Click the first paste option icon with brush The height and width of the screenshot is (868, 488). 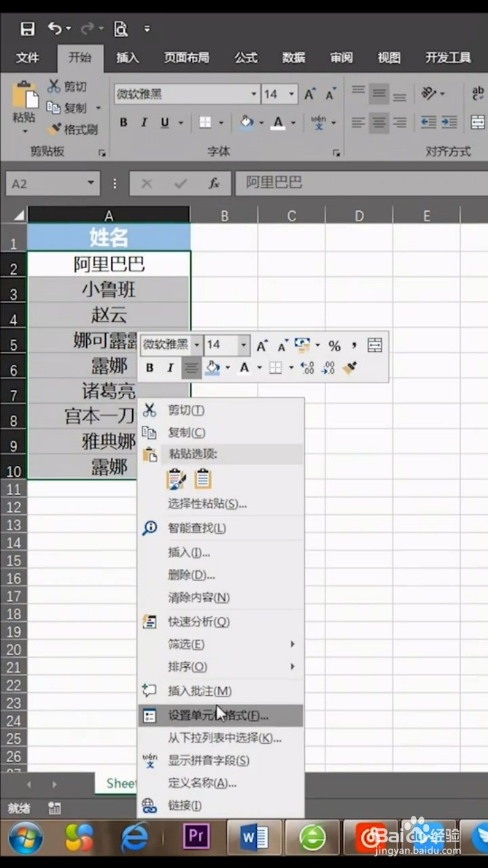coord(176,479)
